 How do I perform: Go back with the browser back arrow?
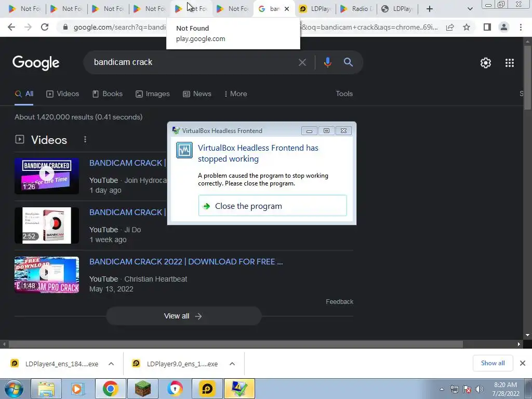pyautogui.click(x=11, y=27)
